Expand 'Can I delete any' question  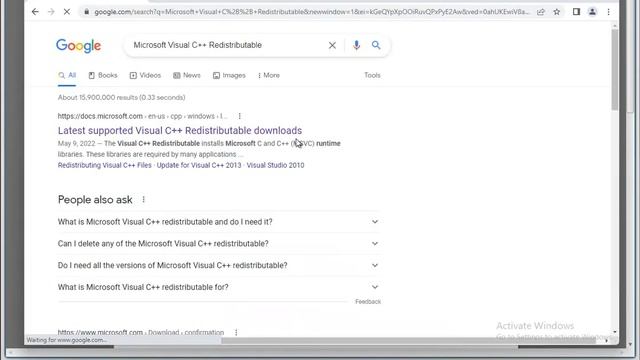[x=219, y=244]
